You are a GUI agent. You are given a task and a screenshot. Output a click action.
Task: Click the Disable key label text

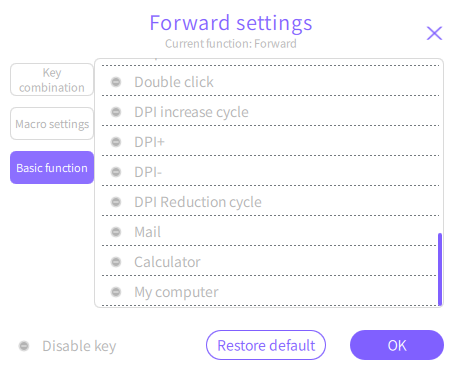(x=79, y=346)
